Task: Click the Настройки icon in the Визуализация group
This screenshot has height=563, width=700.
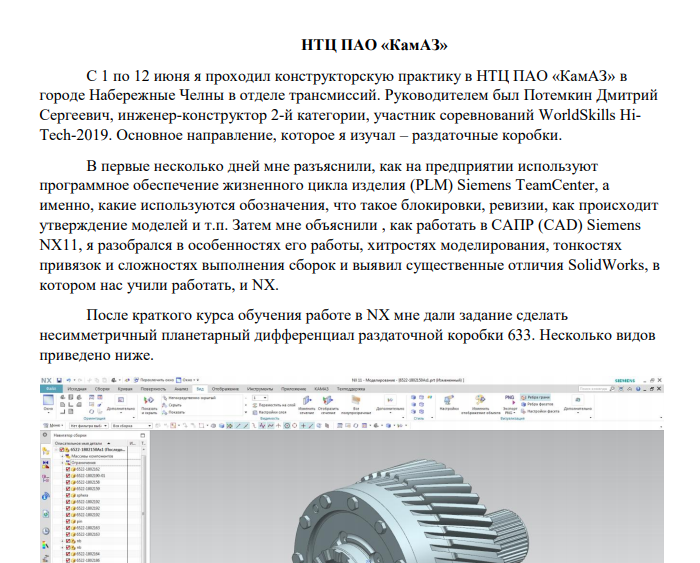Action: click(449, 403)
